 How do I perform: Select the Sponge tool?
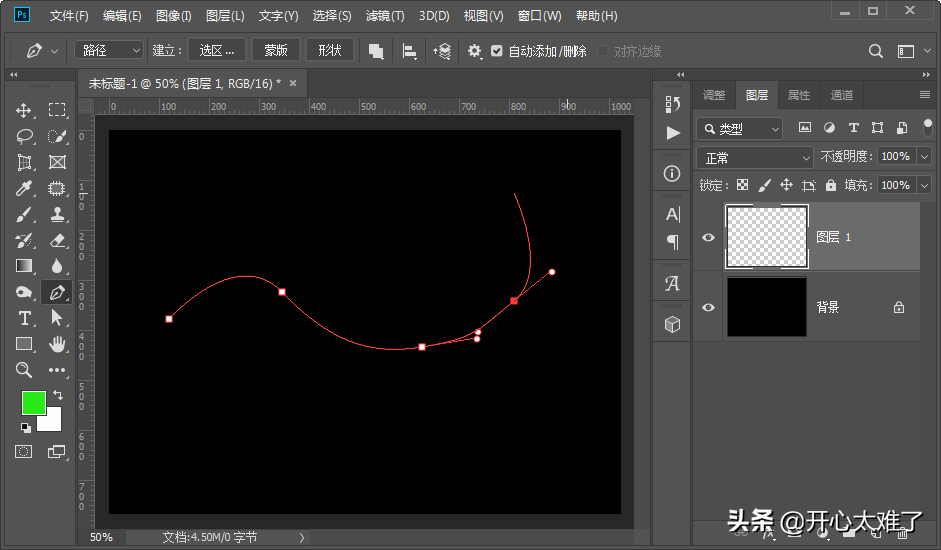coord(24,292)
